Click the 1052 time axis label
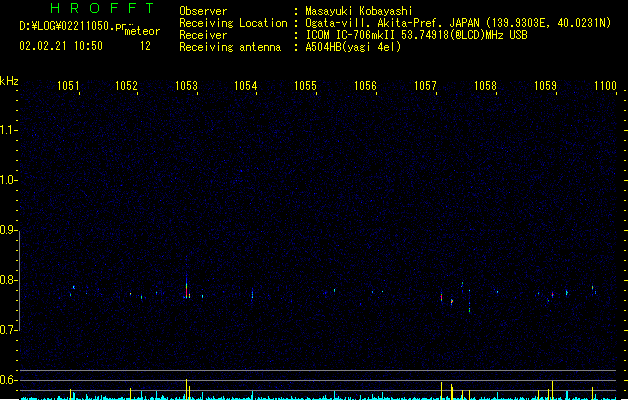This screenshot has height=400, width=629. pyautogui.click(x=126, y=86)
